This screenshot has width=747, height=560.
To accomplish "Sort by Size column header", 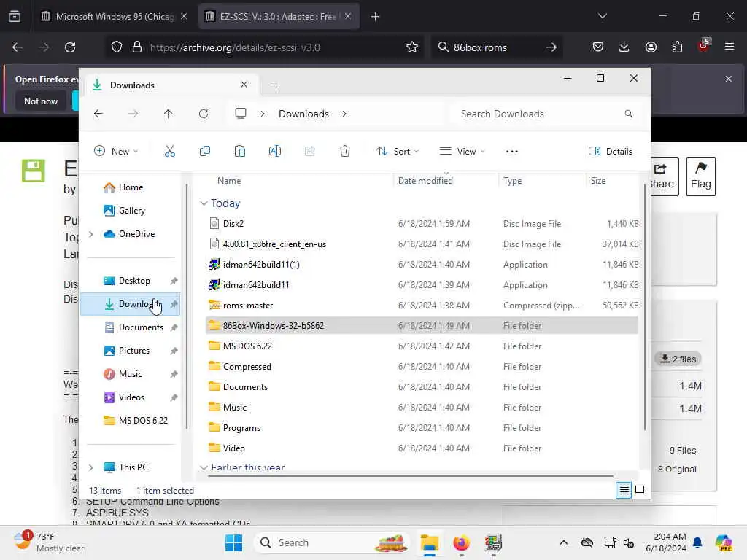I will pos(598,181).
